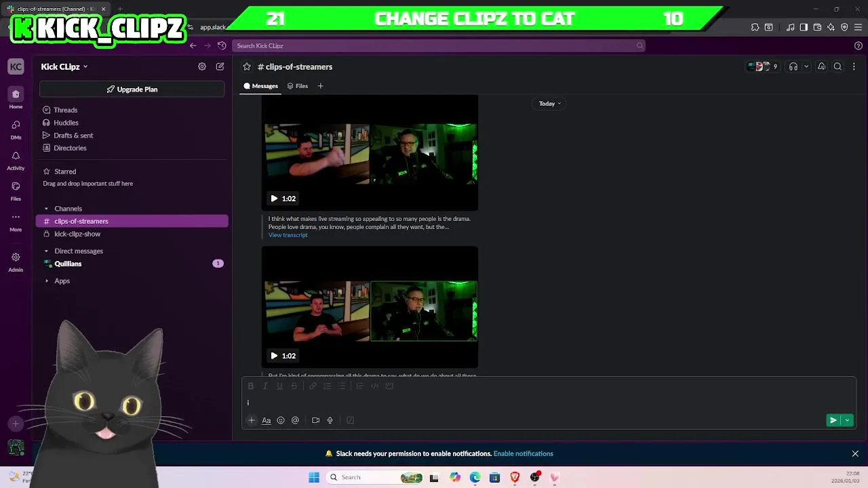
Task: Switch to the Files tab
Action: tap(298, 86)
